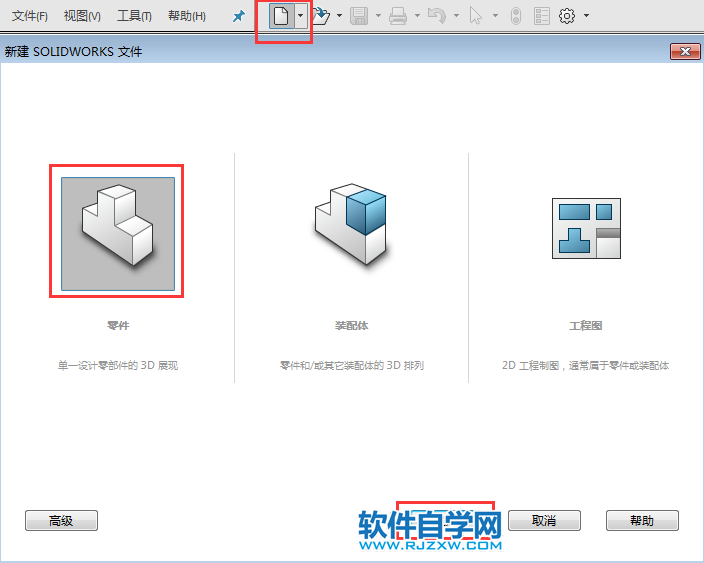The width and height of the screenshot is (704, 563).
Task: Expand the Options gear dropdown arrow
Action: 586,16
